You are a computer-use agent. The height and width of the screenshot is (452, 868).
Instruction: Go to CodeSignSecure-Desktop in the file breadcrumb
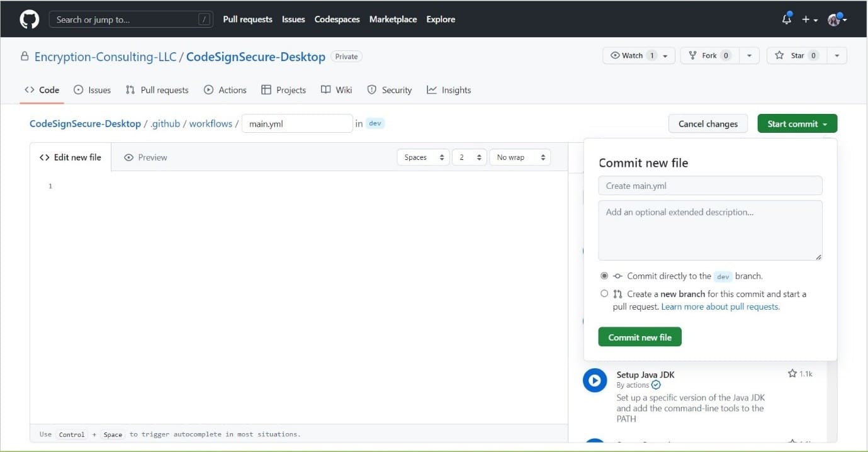coord(85,123)
